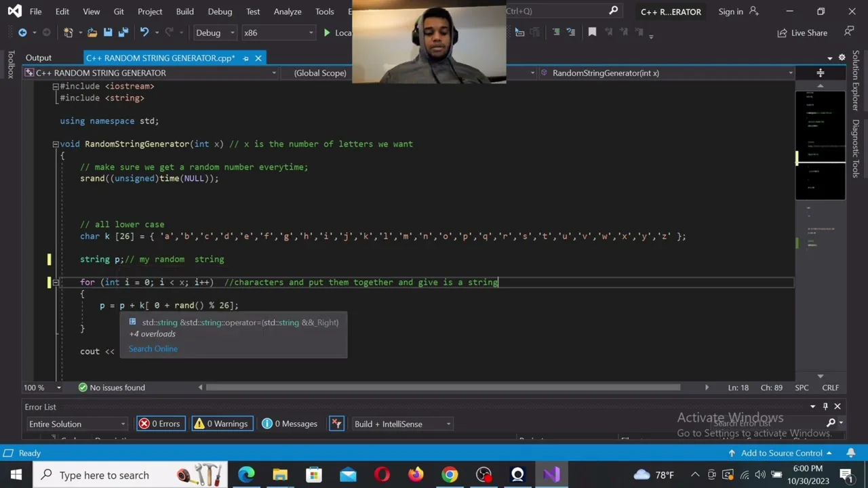Viewport: 868px width, 488px height.
Task: Toggle the 0 Warnings filter
Action: tap(220, 424)
